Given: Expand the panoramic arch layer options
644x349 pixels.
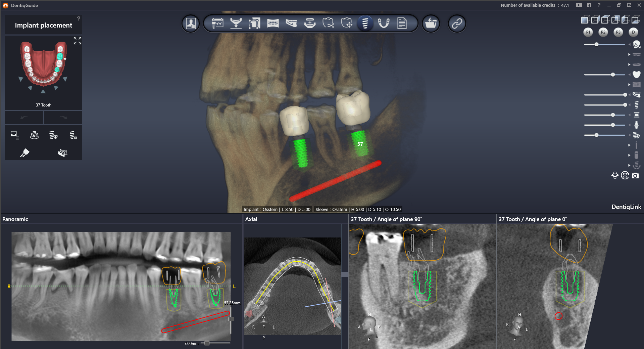Looking at the screenshot, I should 629,85.
